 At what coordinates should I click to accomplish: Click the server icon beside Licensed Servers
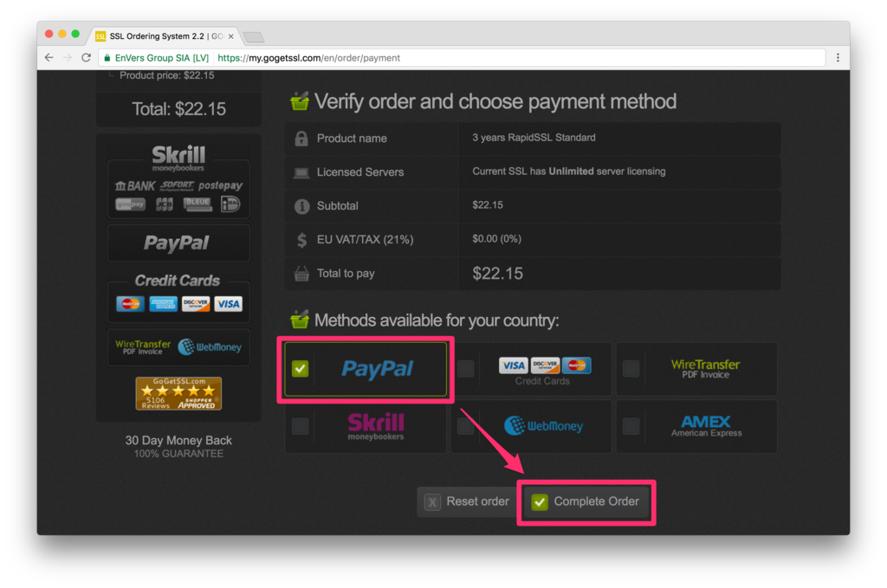[301, 172]
